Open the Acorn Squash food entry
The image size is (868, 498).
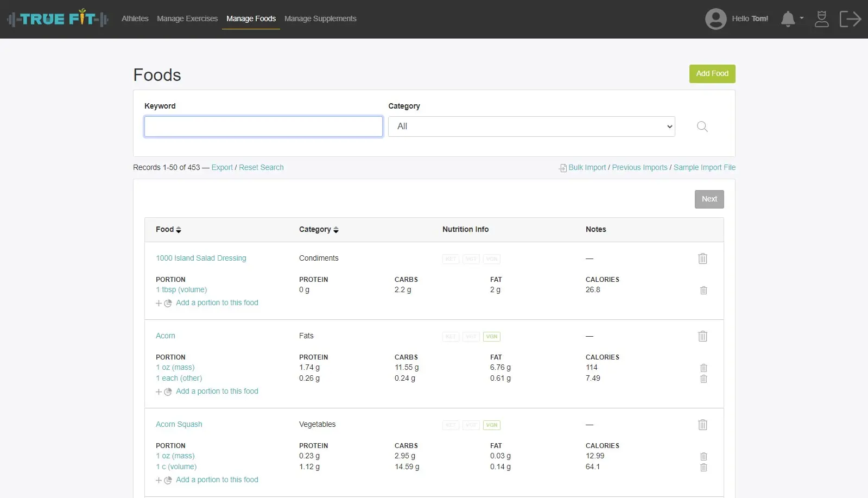(x=179, y=425)
